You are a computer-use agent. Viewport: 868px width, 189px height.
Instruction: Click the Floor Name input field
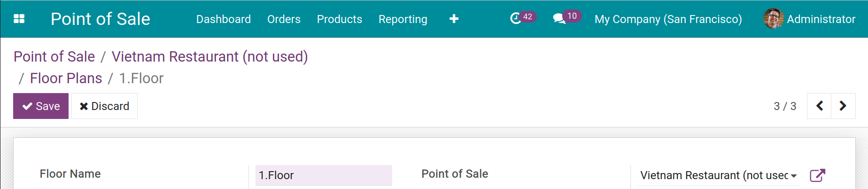click(x=323, y=175)
